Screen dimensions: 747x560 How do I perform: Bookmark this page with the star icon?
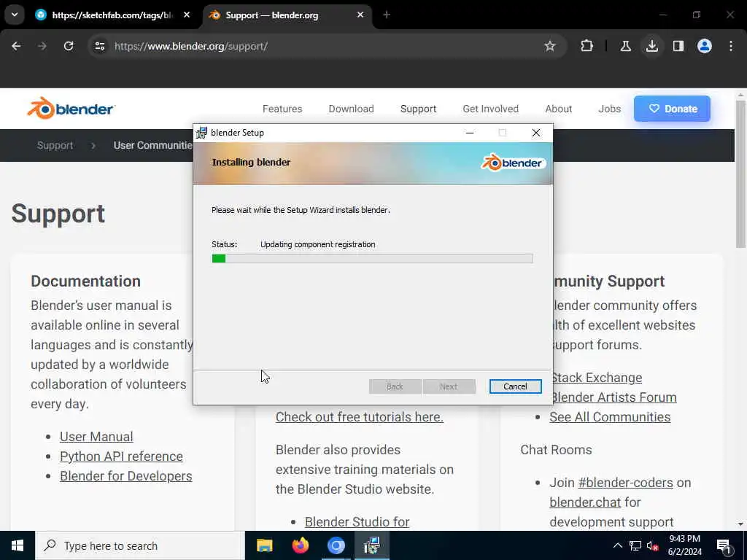click(x=550, y=46)
